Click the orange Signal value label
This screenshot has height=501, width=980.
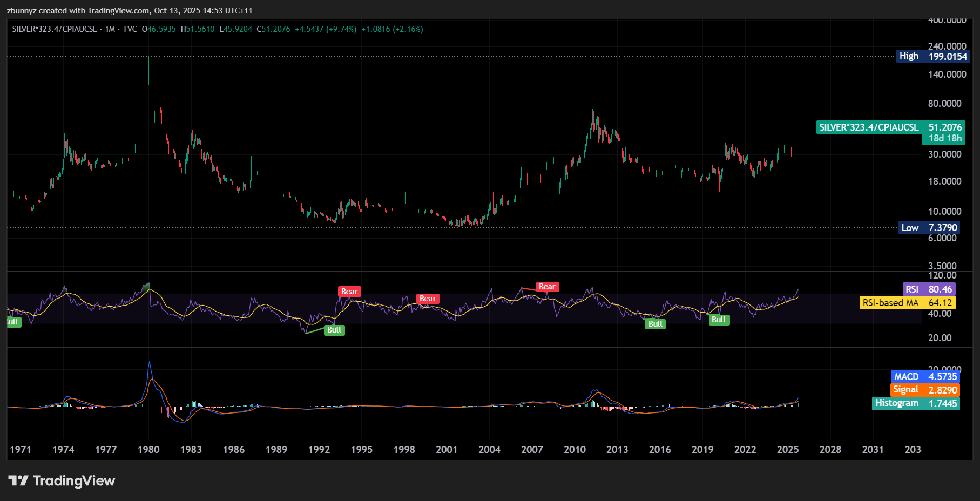pos(925,390)
